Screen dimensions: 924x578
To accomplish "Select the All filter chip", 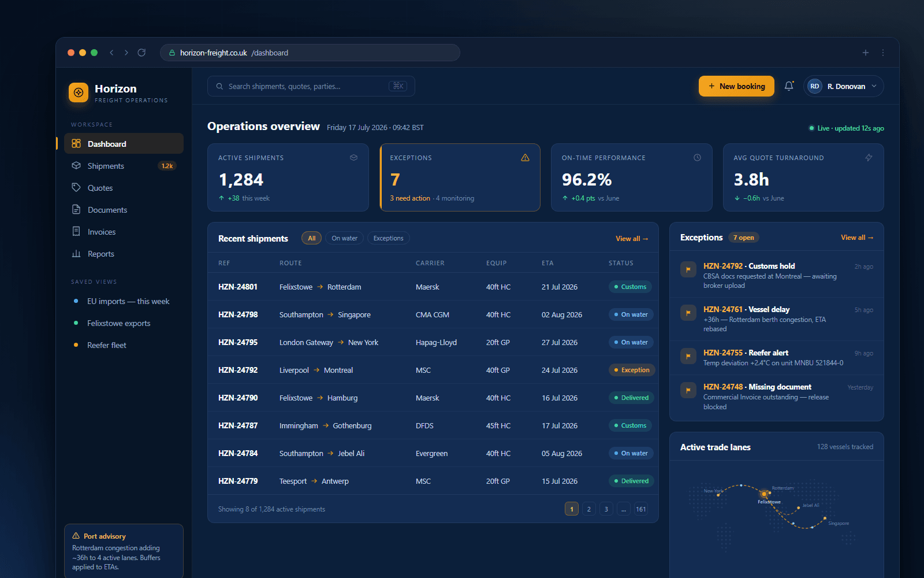I will 311,238.
